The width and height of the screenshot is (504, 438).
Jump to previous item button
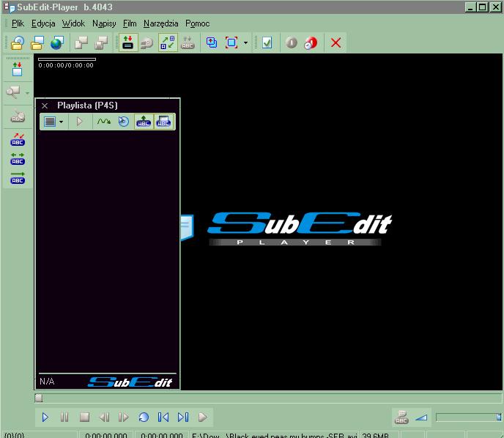[163, 417]
